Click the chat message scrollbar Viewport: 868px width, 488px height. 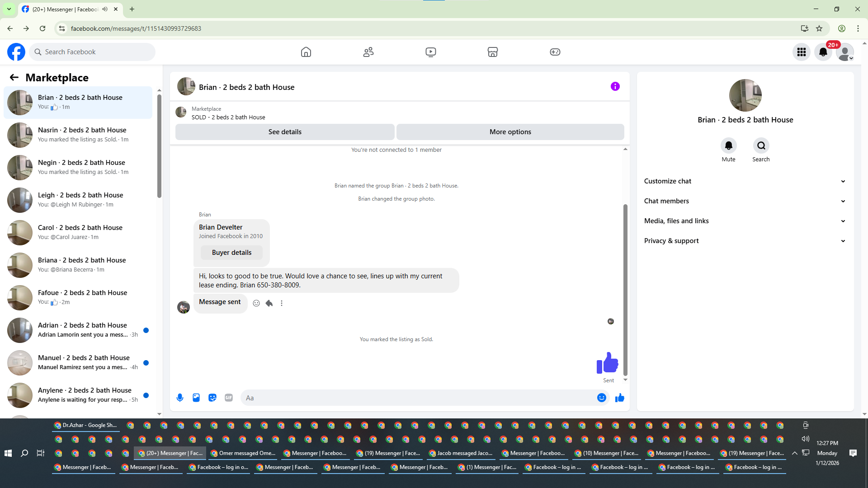pos(625,289)
